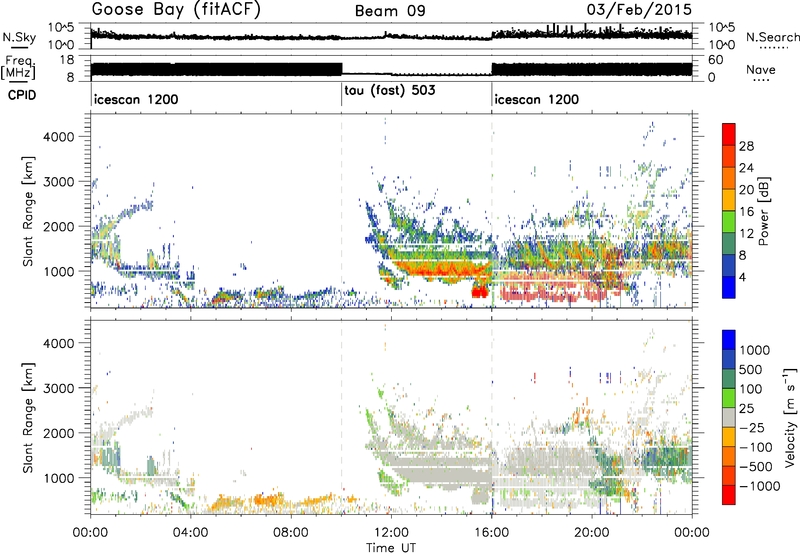The image size is (800, 554).
Task: Click 'Slant Range [km]' label of power panel
Action: [x=28, y=211]
